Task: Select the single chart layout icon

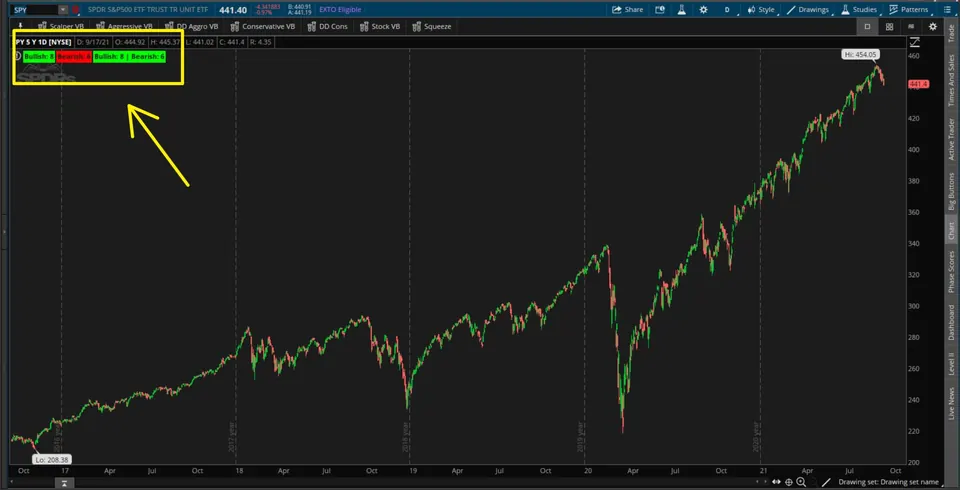Action: point(867,26)
